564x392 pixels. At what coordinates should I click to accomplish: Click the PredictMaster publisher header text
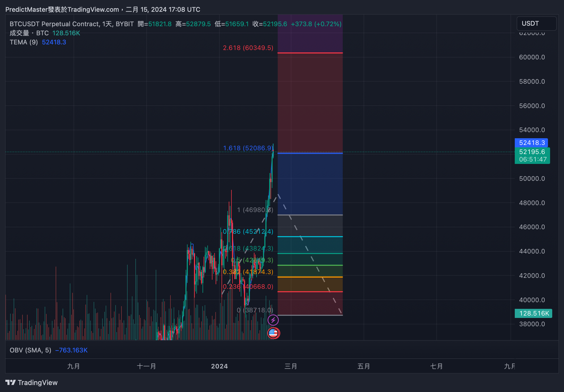[x=103, y=10]
